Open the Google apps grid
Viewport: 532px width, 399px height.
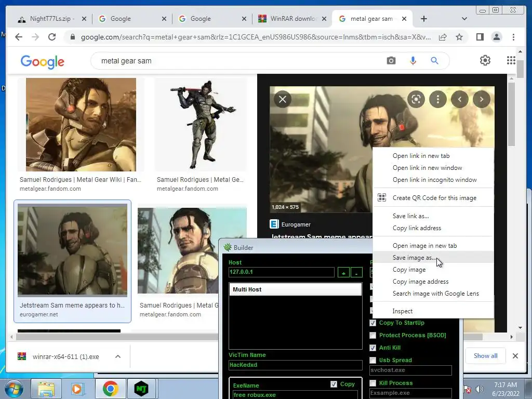click(x=511, y=60)
